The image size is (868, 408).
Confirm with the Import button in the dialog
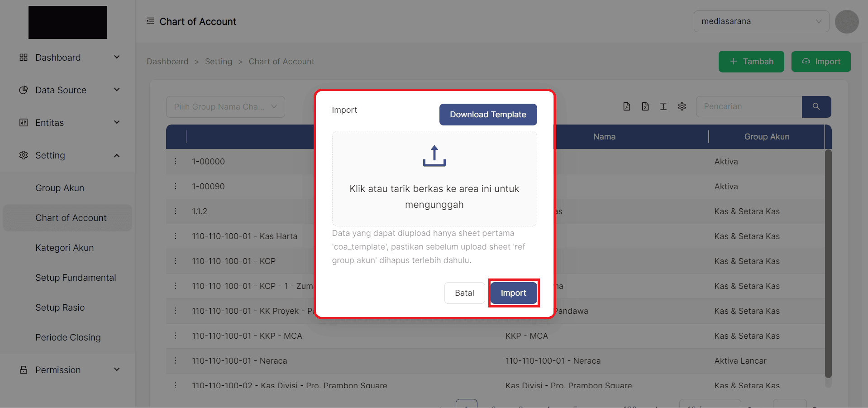(513, 293)
